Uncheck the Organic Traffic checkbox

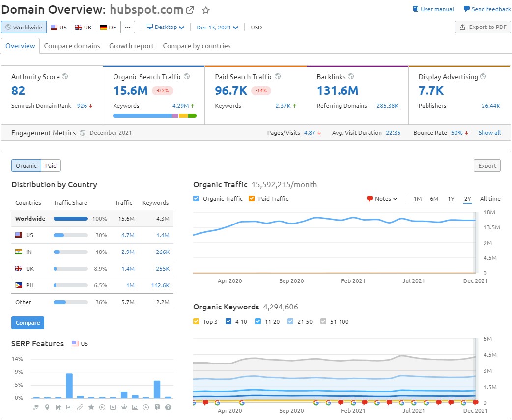pyautogui.click(x=196, y=198)
